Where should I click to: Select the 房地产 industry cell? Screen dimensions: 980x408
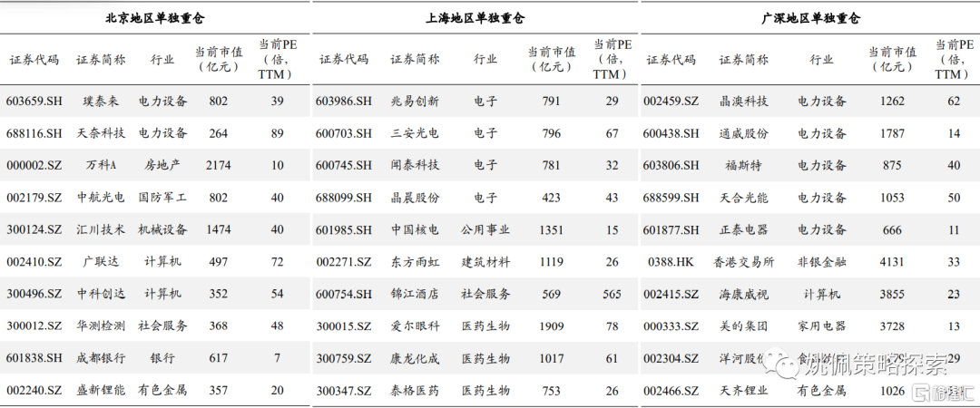point(162,166)
